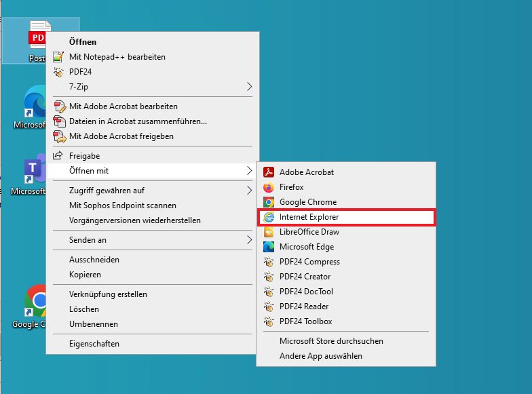This screenshot has height=394, width=532.
Task: Expand the 'Senden an' submenu arrow
Action: click(x=249, y=240)
